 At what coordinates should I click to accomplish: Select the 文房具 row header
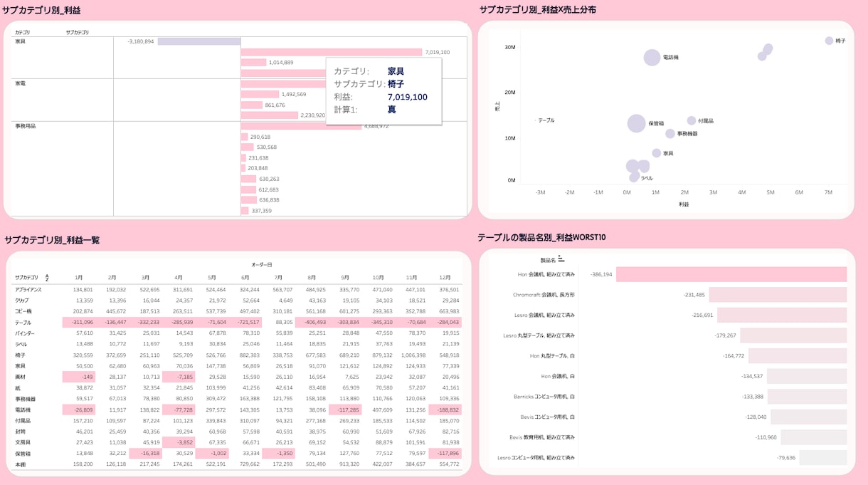(22, 442)
